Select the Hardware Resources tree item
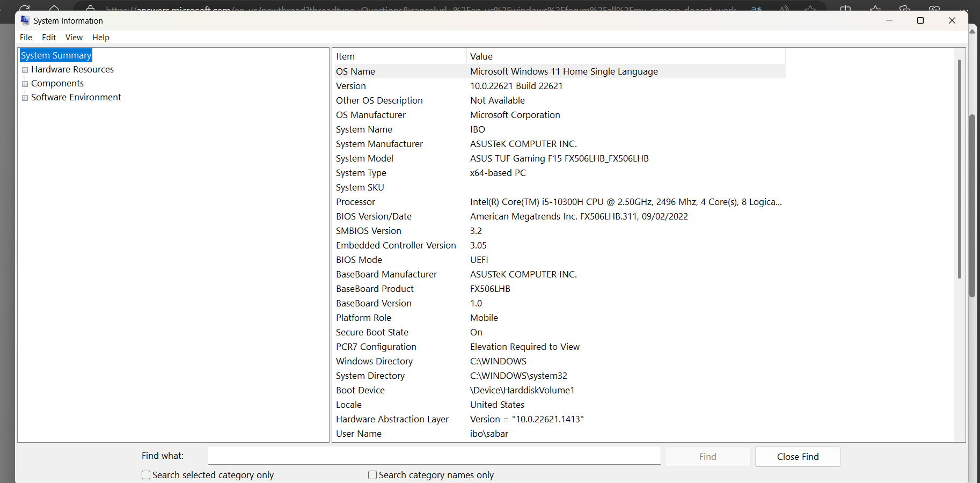Image resolution: width=980 pixels, height=483 pixels. pyautogui.click(x=72, y=69)
